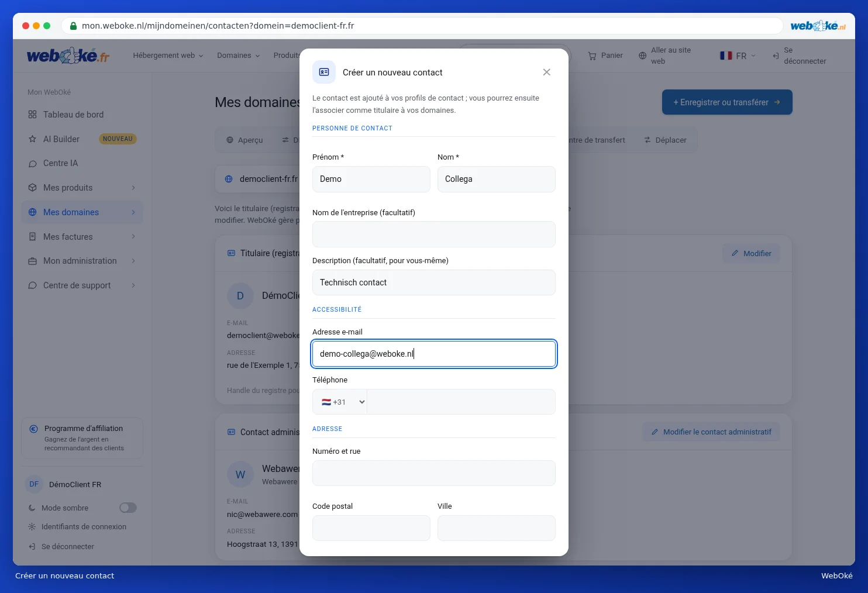Click the Ville input field
868x593 pixels.
tap(497, 528)
